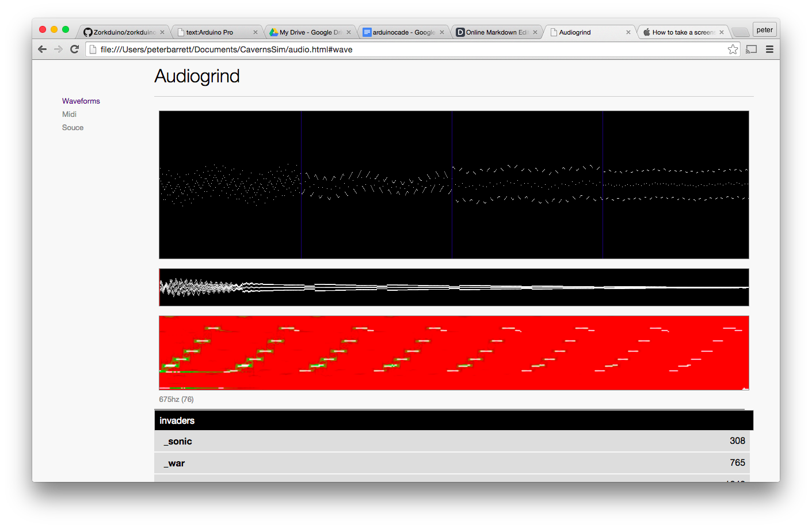Open the Chrome hamburger menu
The height and width of the screenshot is (528, 812).
click(x=769, y=50)
